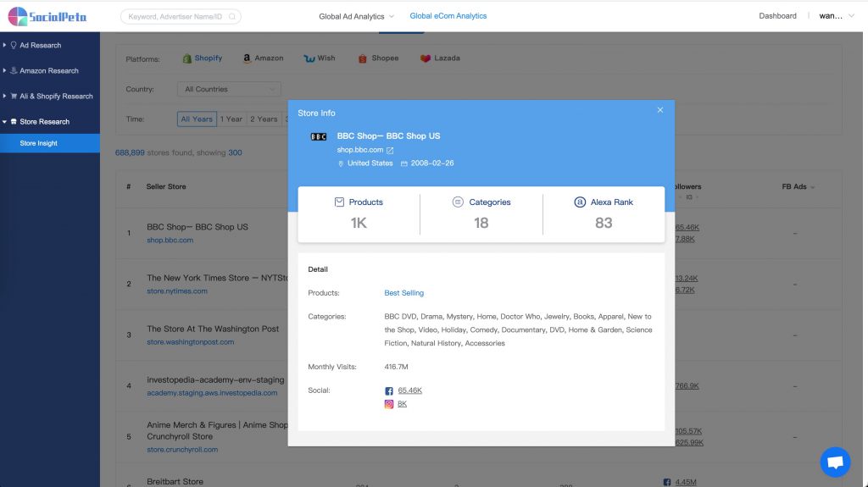
Task: Open the Best Selling products link
Action: 404,293
